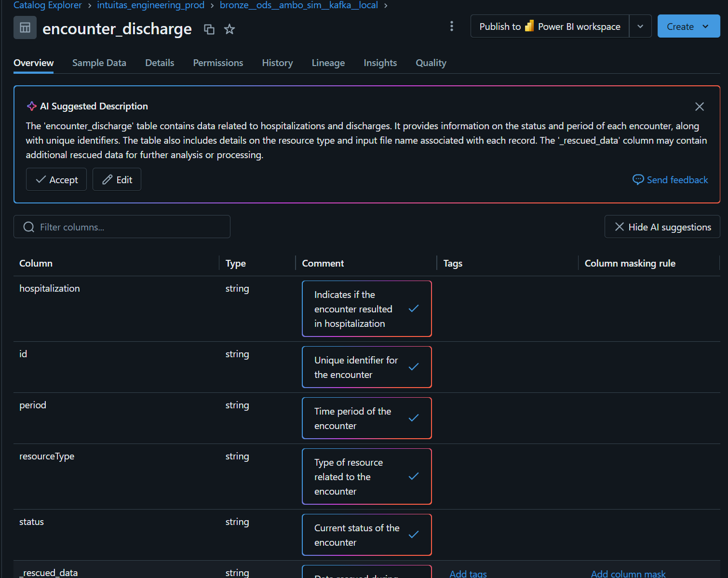Click the Send feedback link

tap(670, 180)
